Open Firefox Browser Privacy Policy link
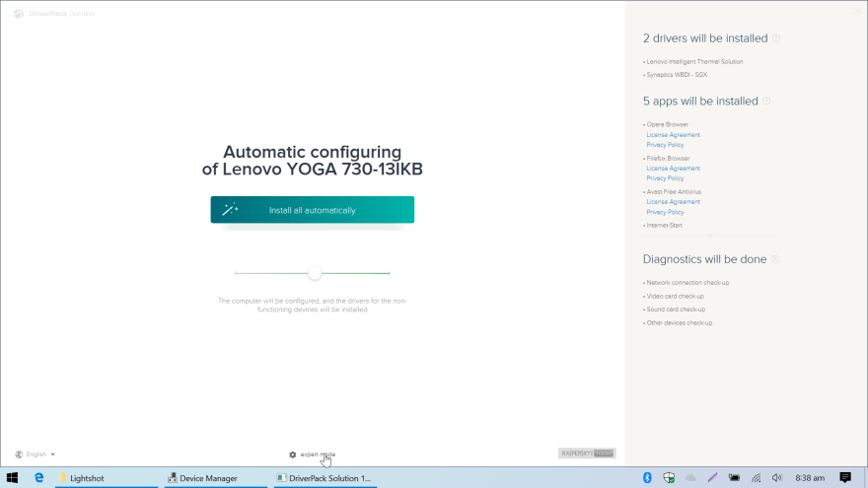The height and width of the screenshot is (488, 868). pyautogui.click(x=665, y=178)
